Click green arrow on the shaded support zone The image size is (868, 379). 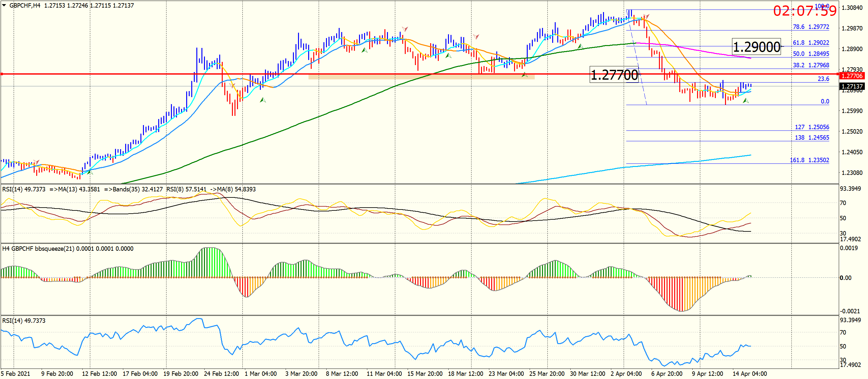pyautogui.click(x=525, y=75)
